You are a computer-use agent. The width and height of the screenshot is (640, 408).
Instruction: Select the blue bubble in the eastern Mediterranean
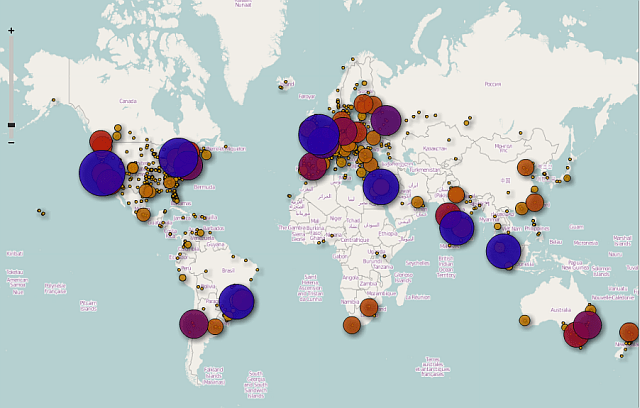[x=381, y=187]
